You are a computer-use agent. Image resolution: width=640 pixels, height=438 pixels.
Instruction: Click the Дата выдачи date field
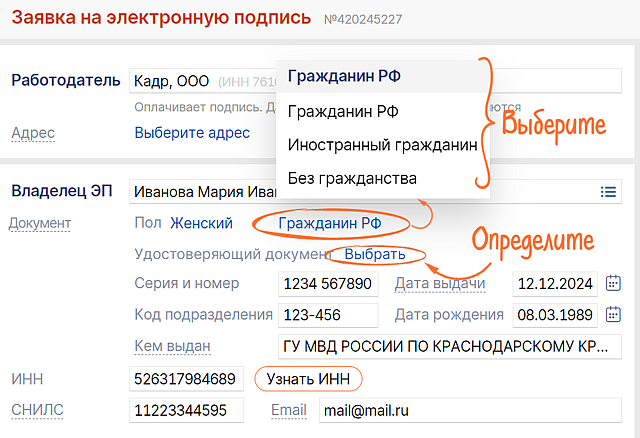[x=555, y=284]
